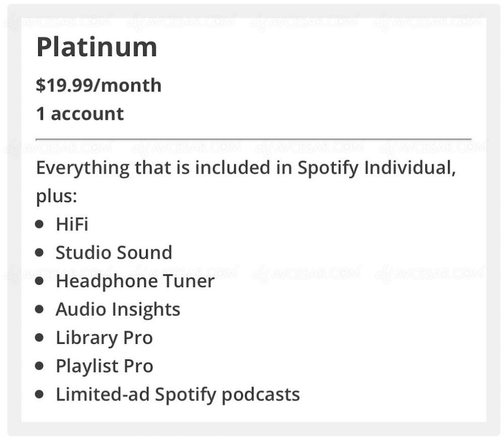The width and height of the screenshot is (504, 445).
Task: Click the horizontal divider line under "1 account"
Action: [254, 138]
